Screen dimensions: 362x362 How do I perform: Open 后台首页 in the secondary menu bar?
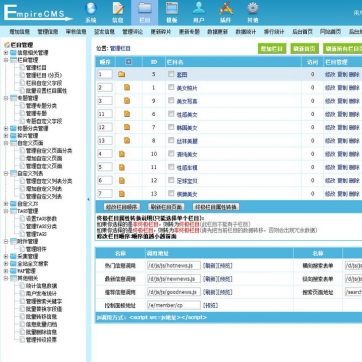(x=302, y=32)
